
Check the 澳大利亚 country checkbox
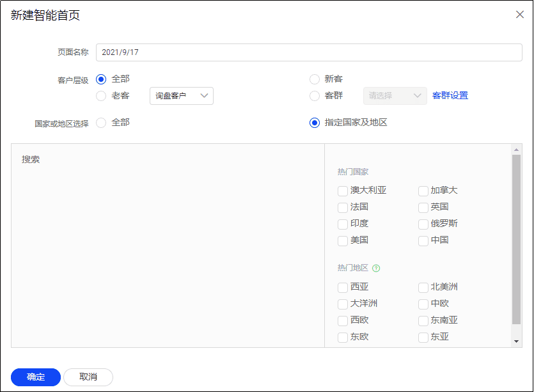[x=343, y=191]
